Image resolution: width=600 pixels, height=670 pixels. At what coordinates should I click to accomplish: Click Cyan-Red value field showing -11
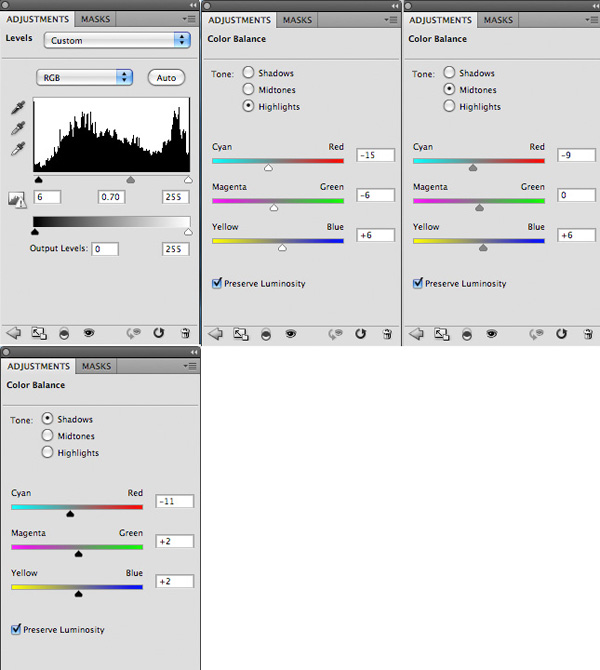point(174,501)
